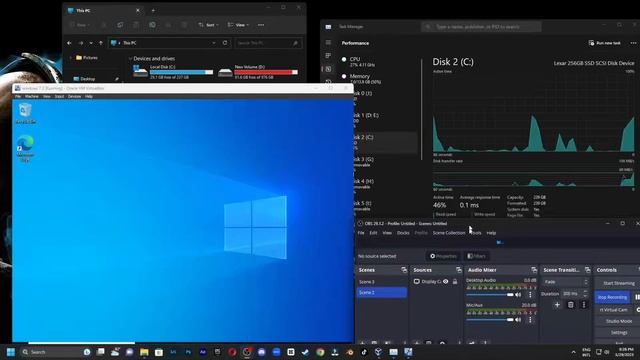The height and width of the screenshot is (360, 640).
Task: Open Recycle Bin icon on VM desktop
Action: pyautogui.click(x=25, y=113)
